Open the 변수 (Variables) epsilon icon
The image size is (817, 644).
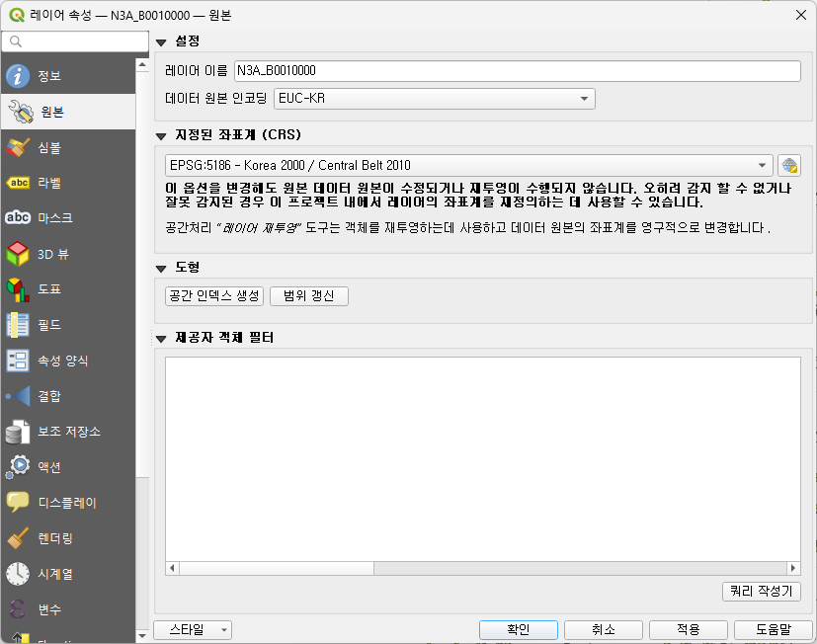18,609
